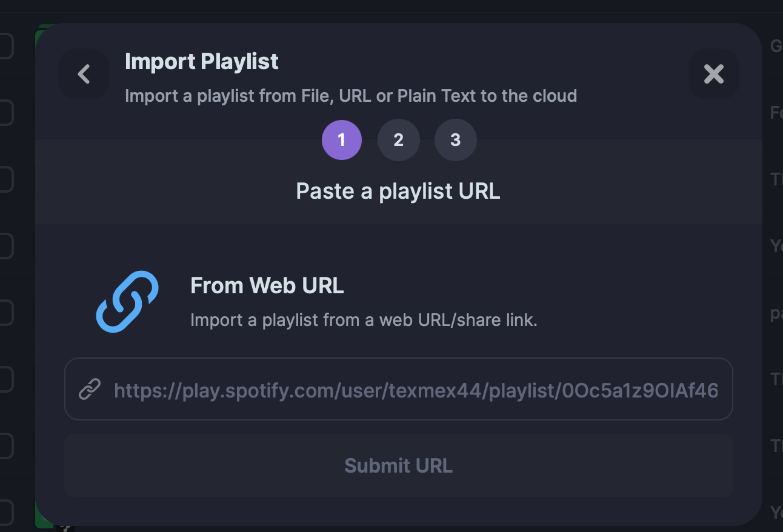The width and height of the screenshot is (783, 532).
Task: Click the large blue chain link icon
Action: point(127,301)
